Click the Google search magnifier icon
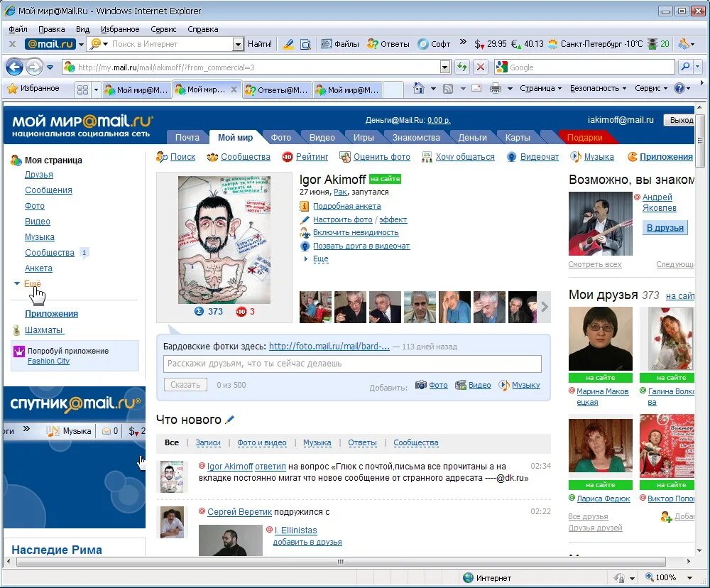Screen dimensions: 710x588 click(686, 67)
